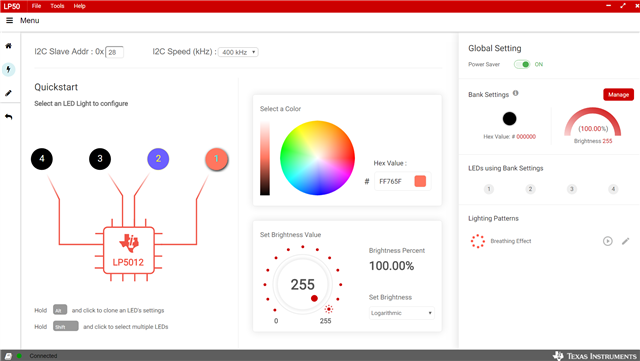Select LED 1 under LEDs using Bank Settings
Screen dimensions: 640x361
click(489, 189)
